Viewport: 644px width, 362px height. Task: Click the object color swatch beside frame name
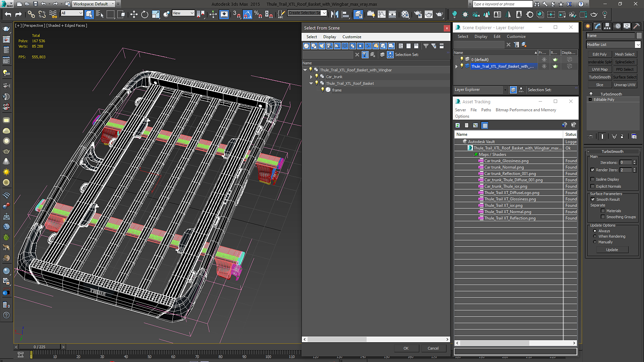click(x=639, y=36)
